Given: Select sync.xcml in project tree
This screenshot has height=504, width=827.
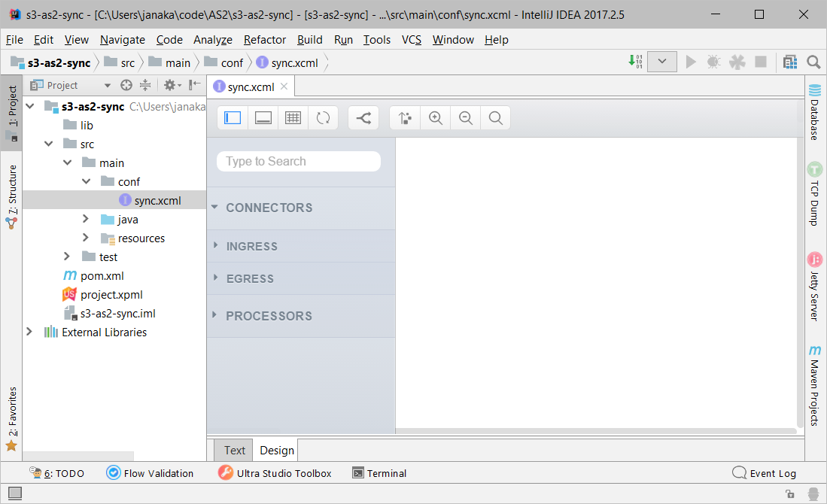Looking at the screenshot, I should click(114, 200).
